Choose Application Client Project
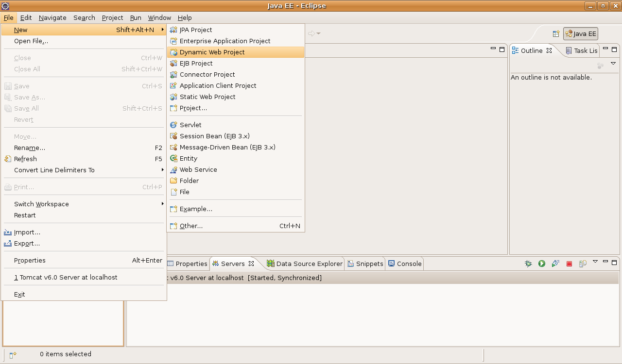 (236, 85)
